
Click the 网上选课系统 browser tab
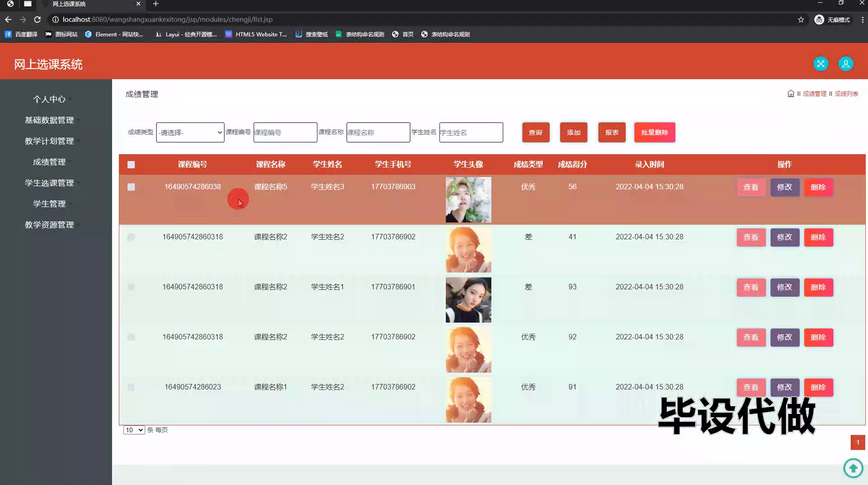90,4
